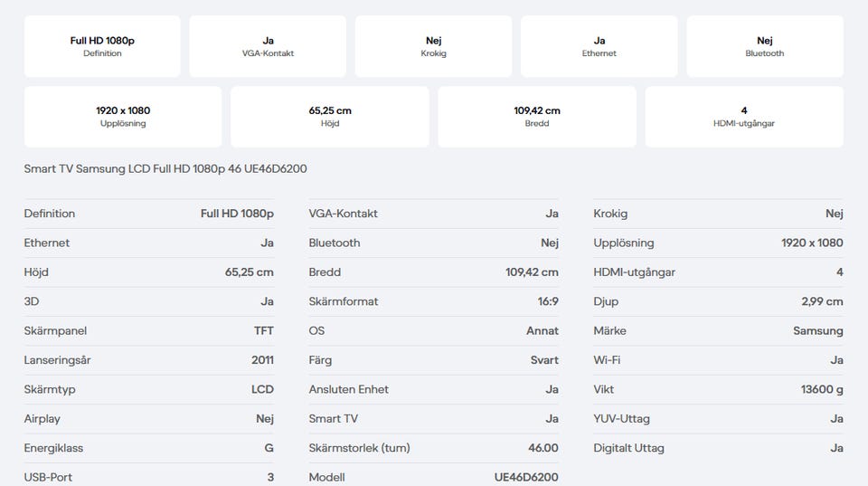The height and width of the screenshot is (486, 868).
Task: Click the Full HD 1080p Definition card
Action: [102, 46]
